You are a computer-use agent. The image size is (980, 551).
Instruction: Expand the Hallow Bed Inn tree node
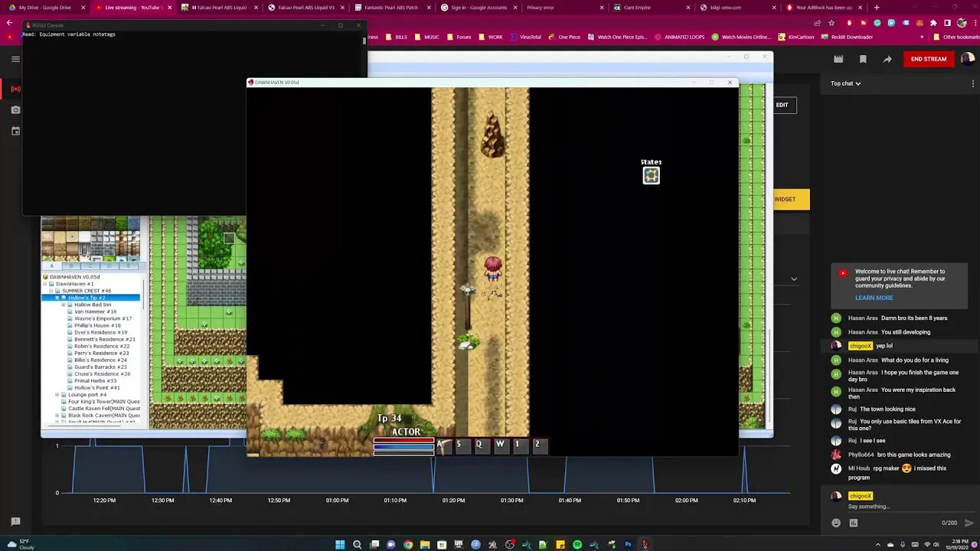pyautogui.click(x=63, y=305)
